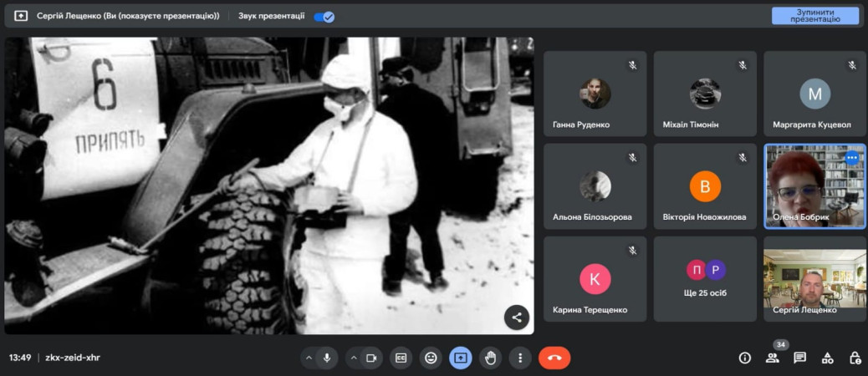Screen dimensions: 868x376
Task: Click the Зупинити презентацію button
Action: coord(814,16)
